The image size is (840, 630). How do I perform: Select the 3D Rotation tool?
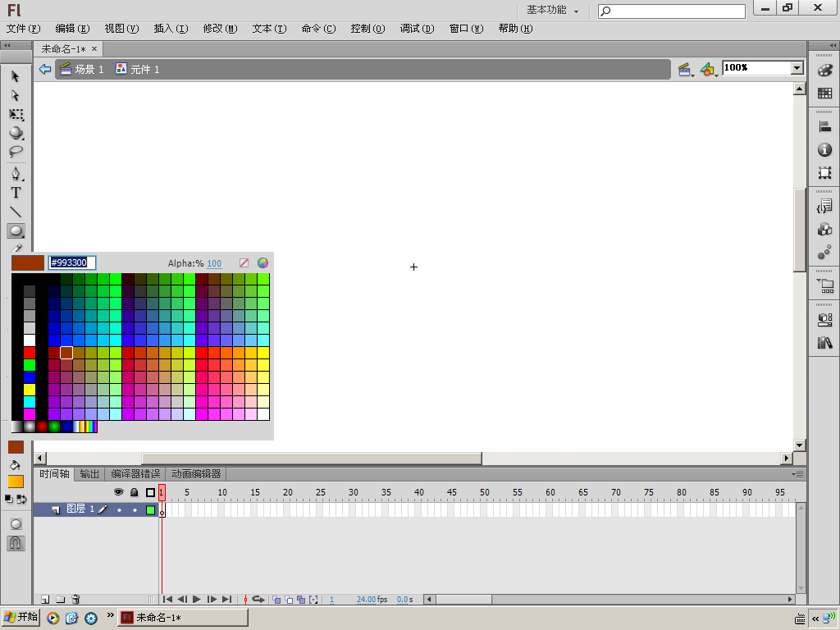tap(16, 133)
